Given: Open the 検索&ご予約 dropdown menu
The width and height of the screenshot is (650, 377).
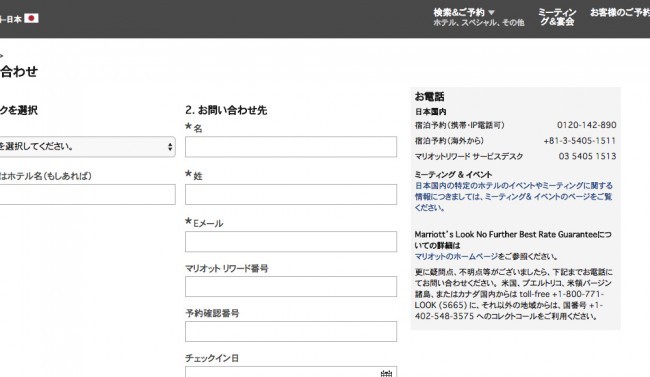Looking at the screenshot, I should point(463,12).
